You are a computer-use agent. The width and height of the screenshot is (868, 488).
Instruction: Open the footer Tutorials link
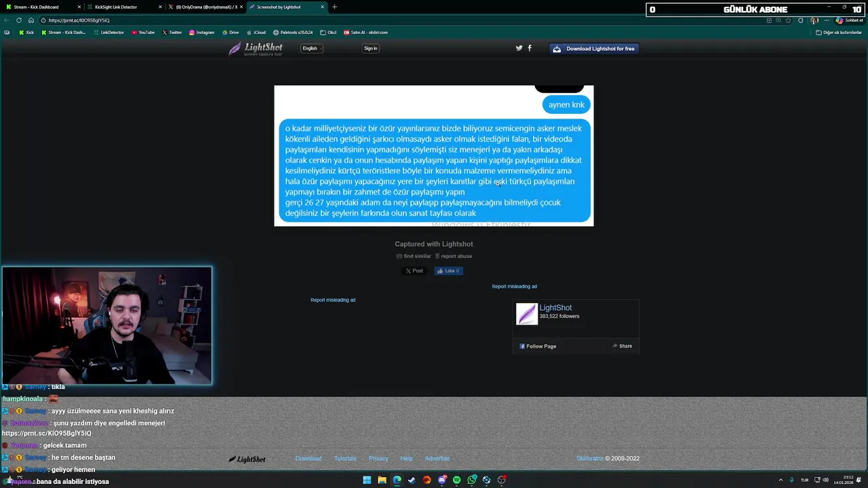tap(345, 459)
